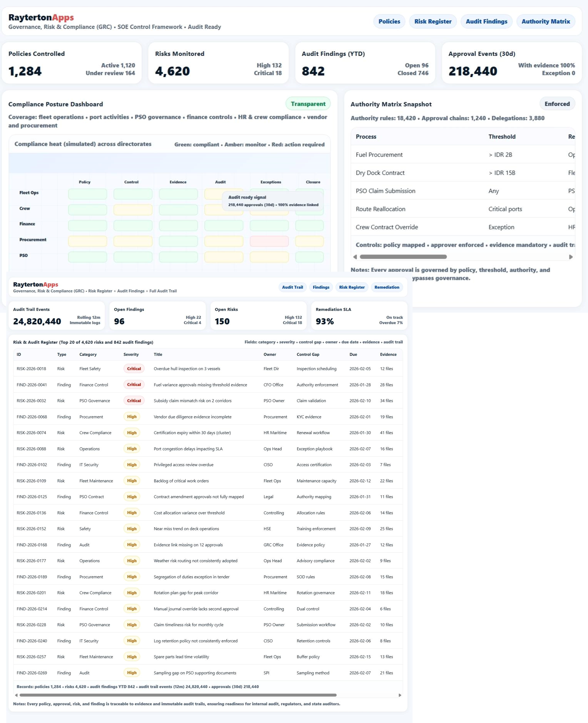Select the Findings tab in lower panel
This screenshot has height=723, width=588.
pos(321,287)
